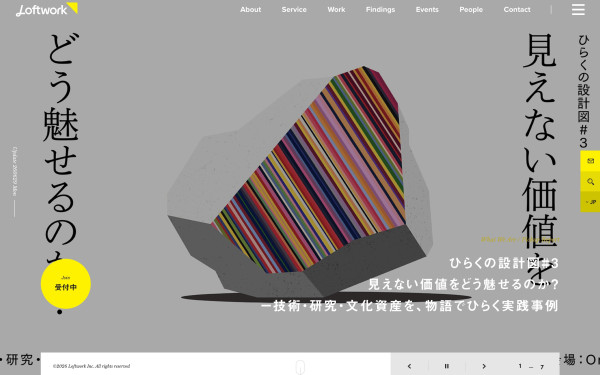Open the JP language selector
This screenshot has width=600, height=375.
click(x=590, y=202)
